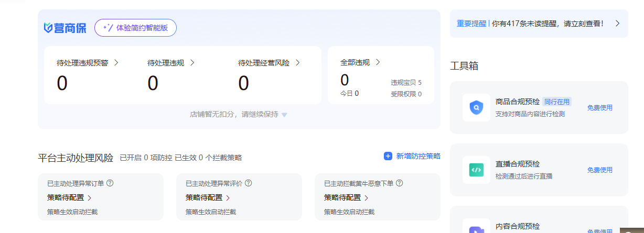Click help icon beside 已主动拦截黄牛恶意下单
The width and height of the screenshot is (644, 233).
(400, 183)
